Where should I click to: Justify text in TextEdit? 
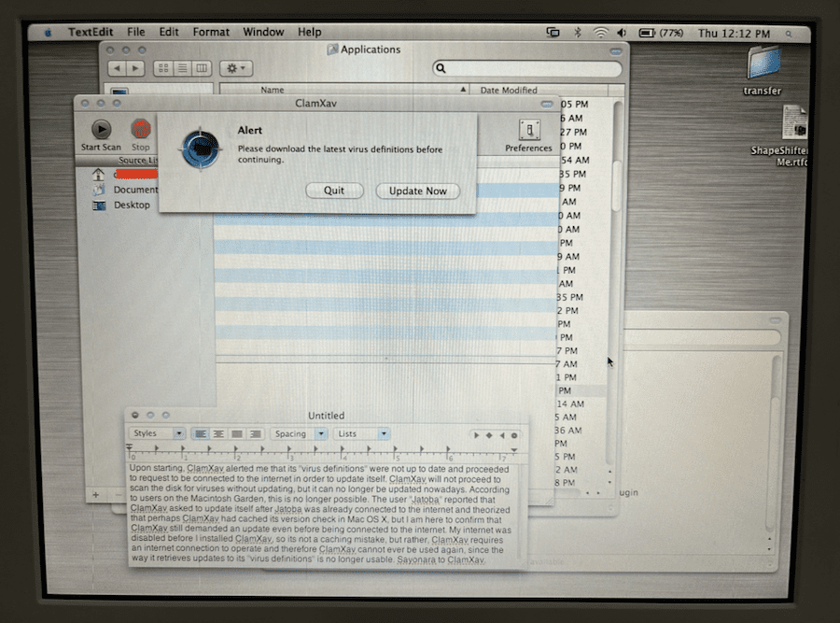coord(237,433)
